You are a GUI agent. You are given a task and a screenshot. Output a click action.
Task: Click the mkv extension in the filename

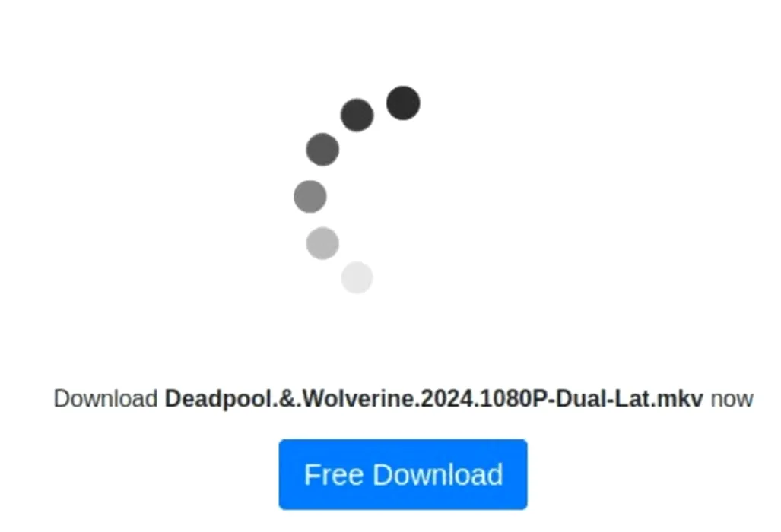680,399
